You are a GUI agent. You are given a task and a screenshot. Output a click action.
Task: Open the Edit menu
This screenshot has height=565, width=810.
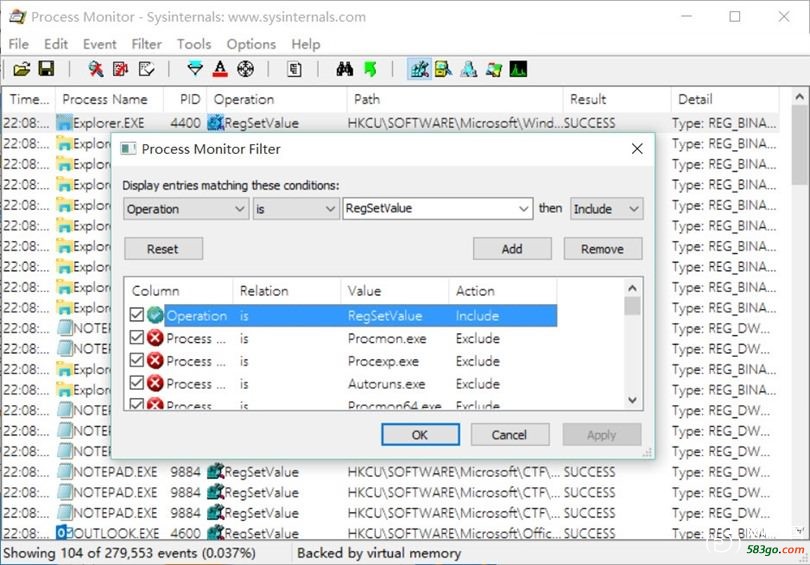[x=56, y=44]
